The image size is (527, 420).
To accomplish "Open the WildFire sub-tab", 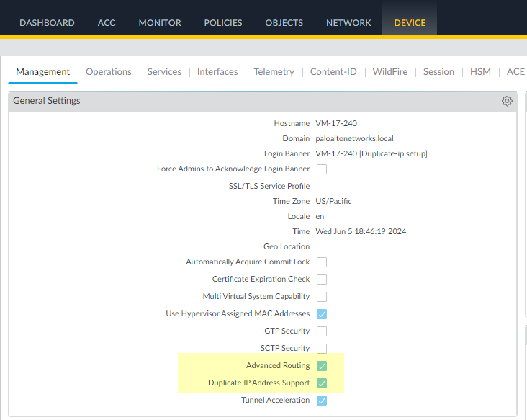I will (x=389, y=71).
